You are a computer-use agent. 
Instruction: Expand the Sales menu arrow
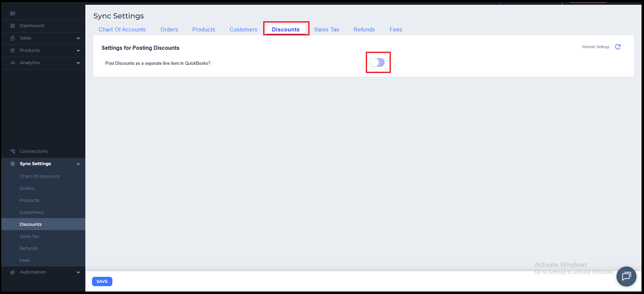point(78,38)
